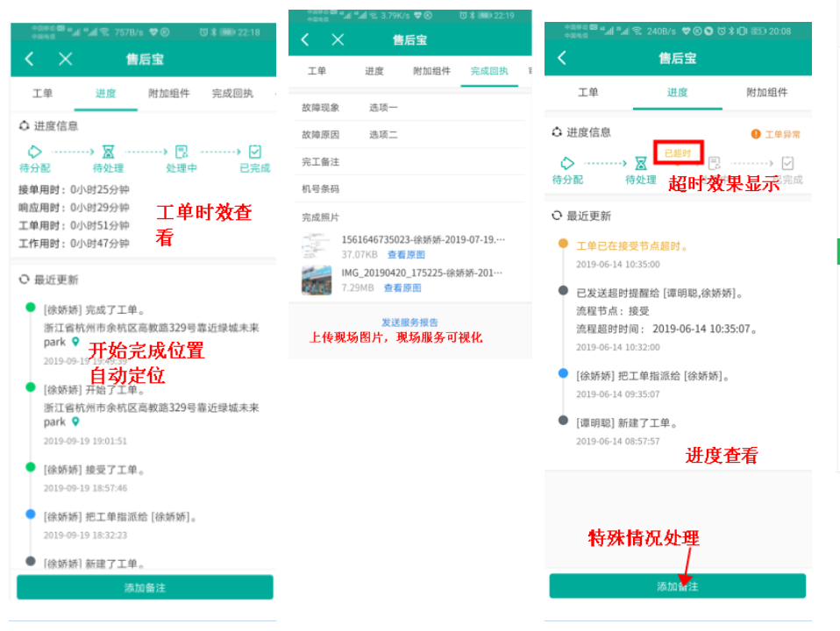Screen dimensions: 840x631
Task: Click the 发送服务报告 link
Action: click(409, 322)
